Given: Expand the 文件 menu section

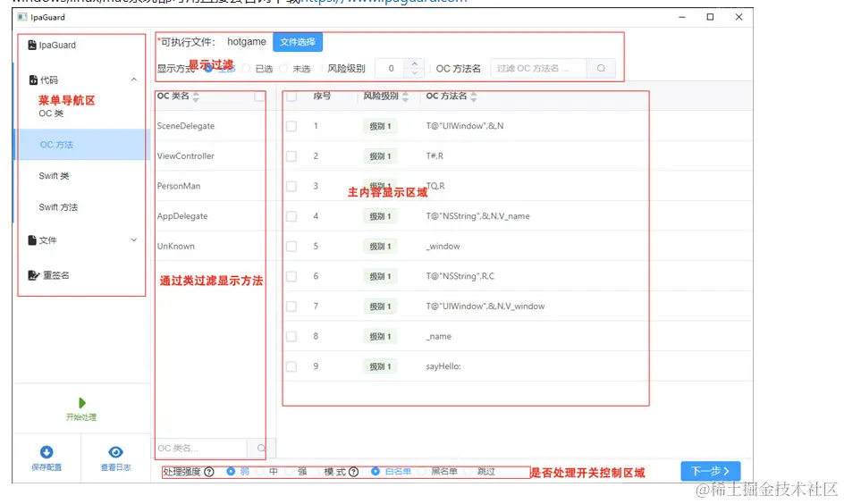Looking at the screenshot, I should [x=134, y=239].
